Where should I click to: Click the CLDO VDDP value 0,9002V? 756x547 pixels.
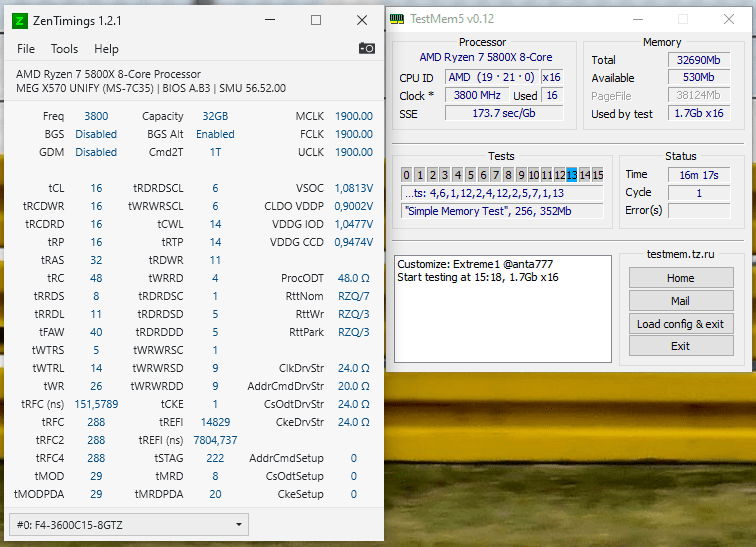pyautogui.click(x=353, y=206)
